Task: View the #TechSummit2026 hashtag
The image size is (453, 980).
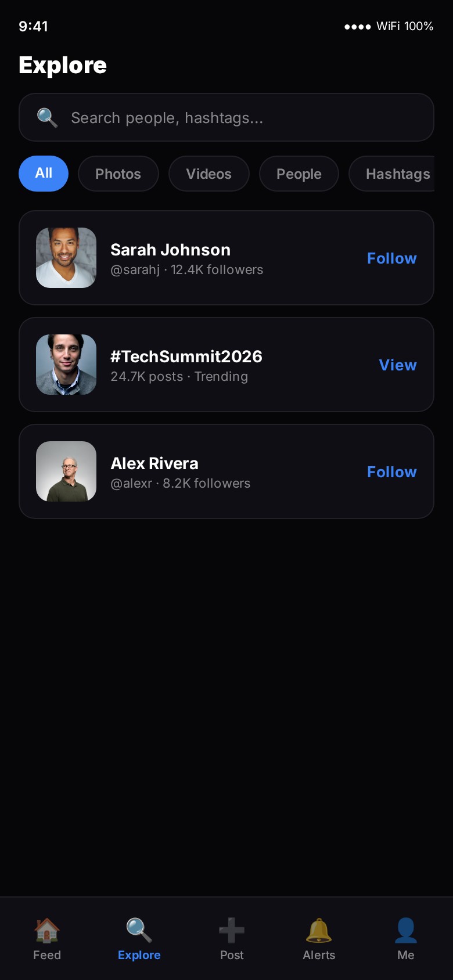Action: [x=397, y=365]
